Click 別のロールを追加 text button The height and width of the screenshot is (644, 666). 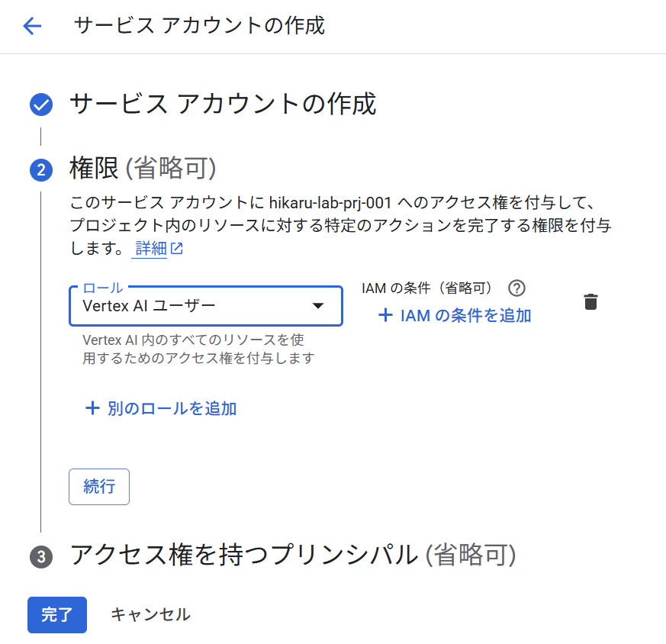172,408
